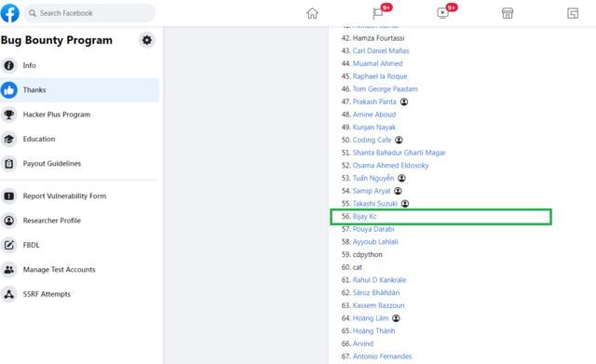Click the Bug Bounty settings gear
The image size is (596, 364).
(147, 40)
